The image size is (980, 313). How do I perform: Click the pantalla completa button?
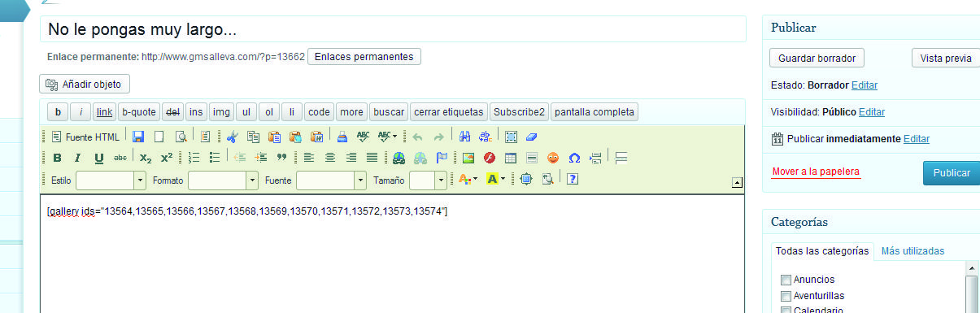(595, 111)
